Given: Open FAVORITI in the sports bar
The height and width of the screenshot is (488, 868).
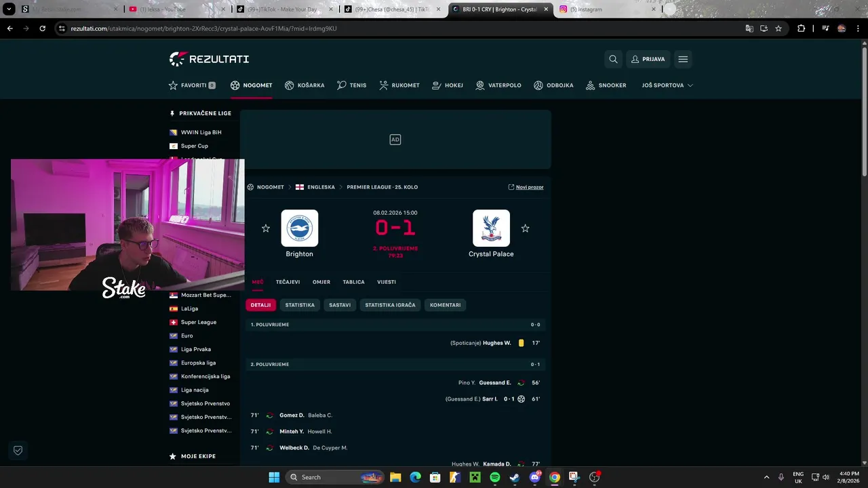Looking at the screenshot, I should tap(192, 85).
